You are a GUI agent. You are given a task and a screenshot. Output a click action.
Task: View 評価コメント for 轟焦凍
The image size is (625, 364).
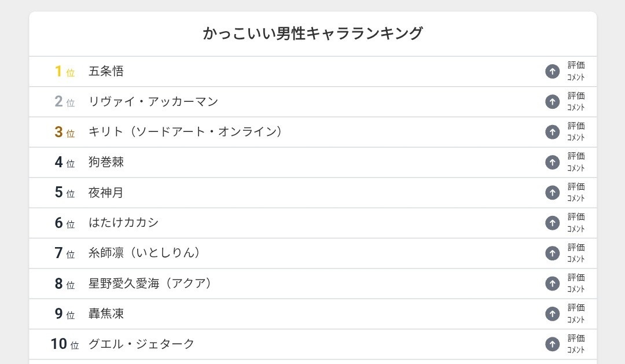576,314
